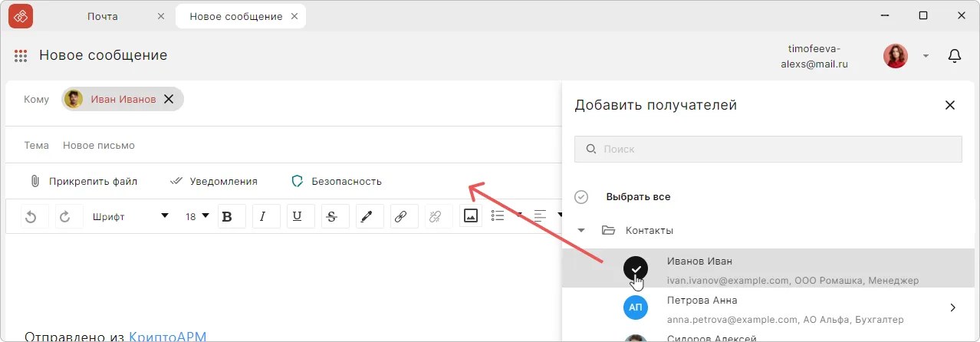This screenshot has width=980, height=342.
Task: Click the Контакты folder icon
Action: [609, 230]
